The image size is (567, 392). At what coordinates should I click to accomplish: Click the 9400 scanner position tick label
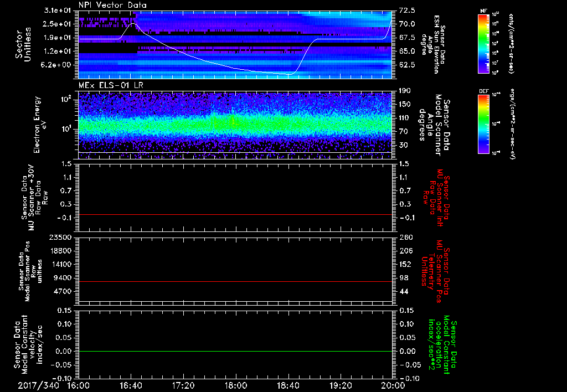[63, 278]
